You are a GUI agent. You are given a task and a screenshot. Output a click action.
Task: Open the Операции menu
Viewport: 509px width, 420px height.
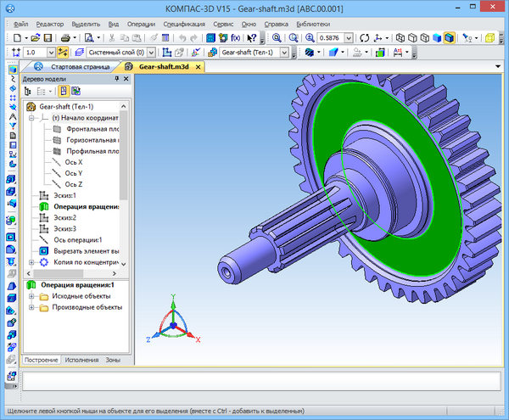[139, 24]
